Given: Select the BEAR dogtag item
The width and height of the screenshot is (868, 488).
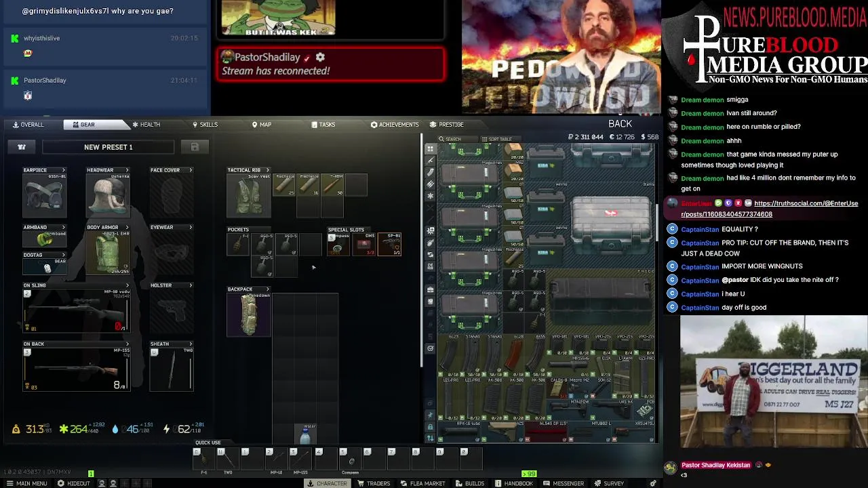Looking at the screenshot, I should click(45, 267).
